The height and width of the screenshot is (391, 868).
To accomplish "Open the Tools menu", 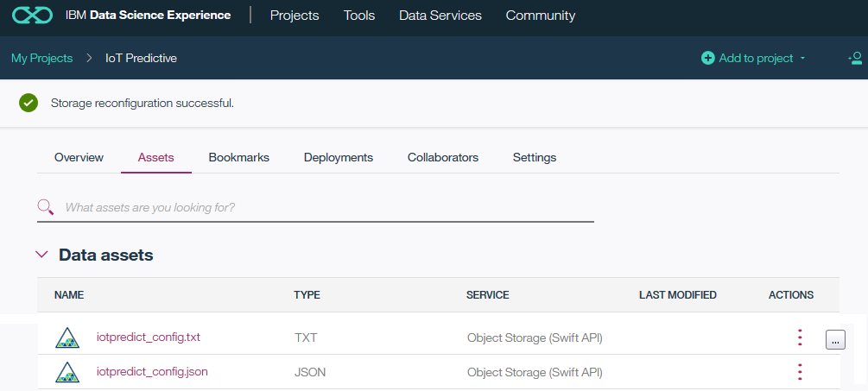I will point(359,16).
